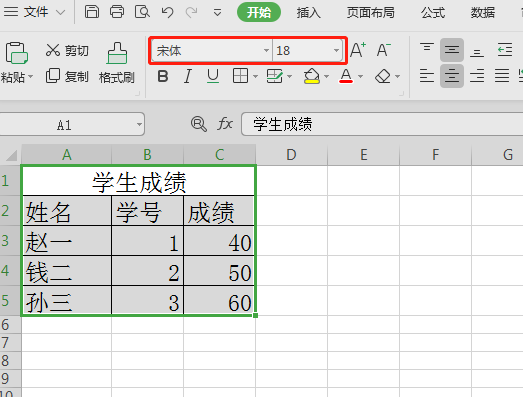Image resolution: width=523 pixels, height=397 pixels.
Task: Click decrease indent icon
Action: tap(505, 50)
